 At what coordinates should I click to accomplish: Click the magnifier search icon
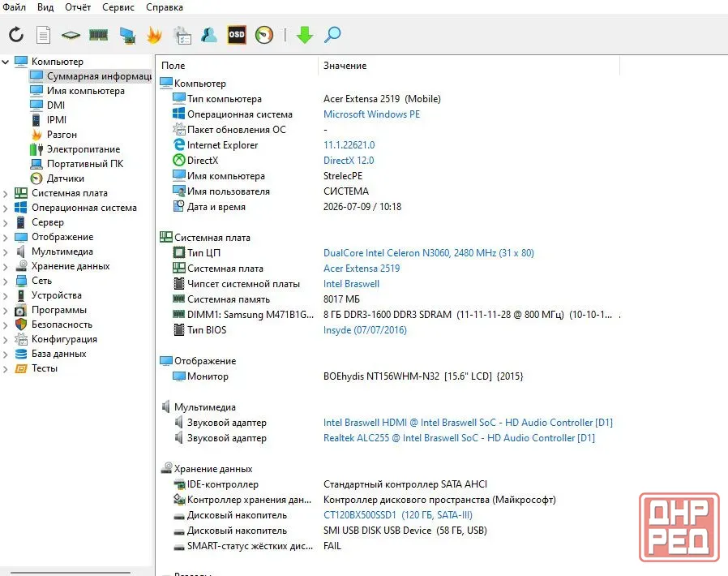[x=332, y=35]
